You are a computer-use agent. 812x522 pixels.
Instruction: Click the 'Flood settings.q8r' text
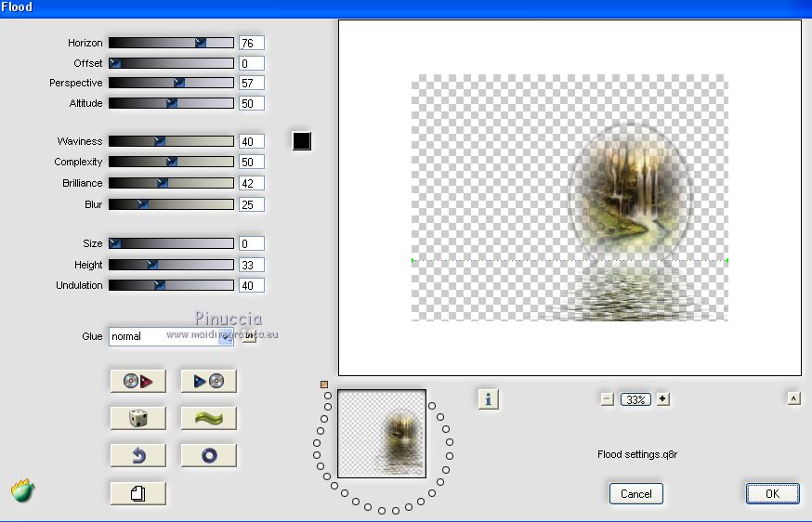click(x=637, y=454)
